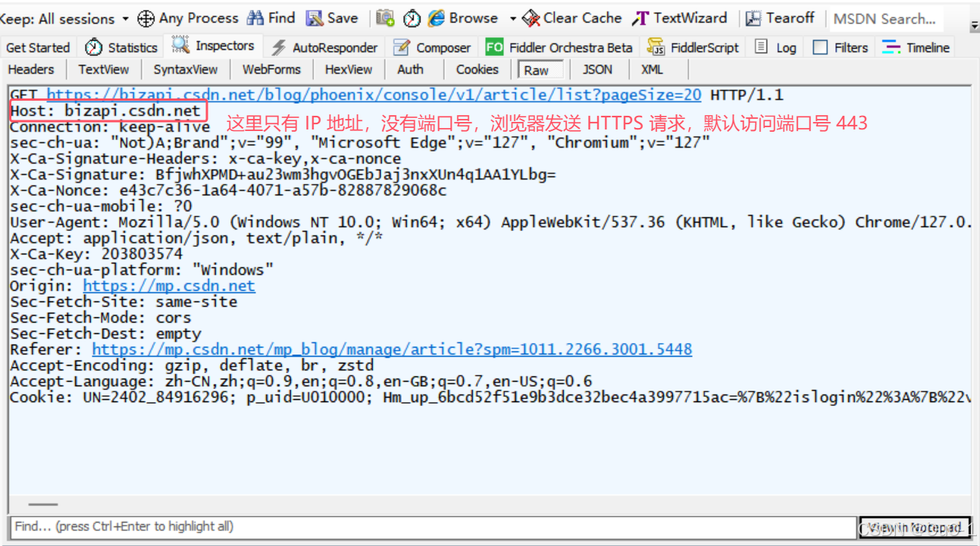Click the sec-ch-ua-mobile: ?0 line
The image size is (980, 546).
101,207
